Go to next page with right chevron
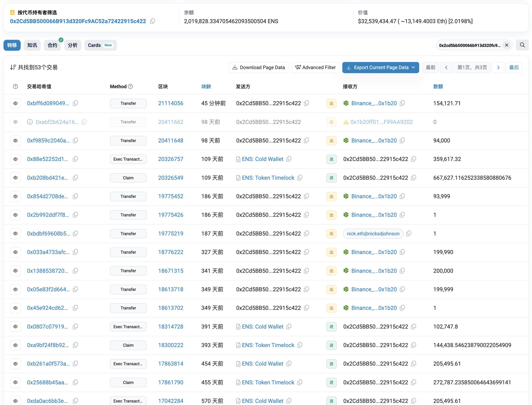This screenshot has width=532, height=405. click(x=498, y=67)
